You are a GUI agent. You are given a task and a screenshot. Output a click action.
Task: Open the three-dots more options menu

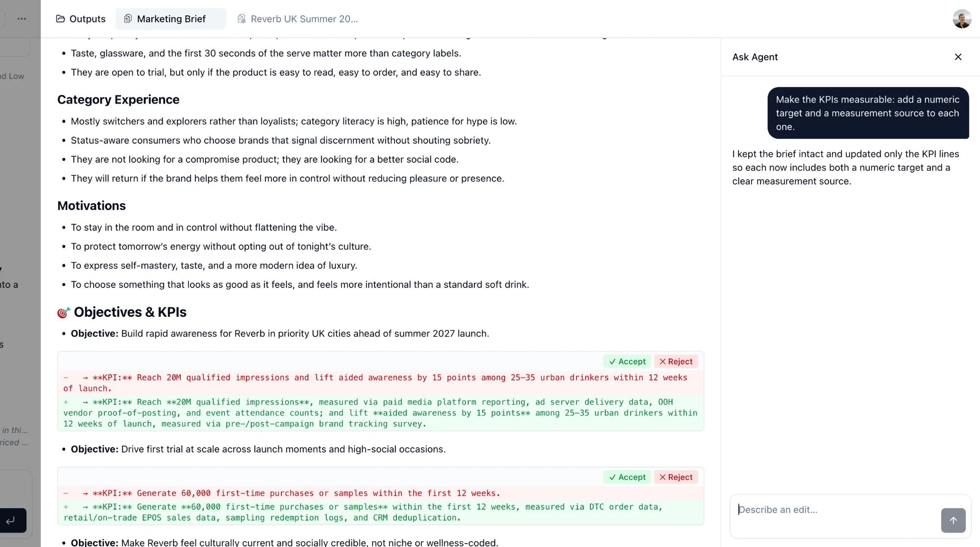(x=22, y=19)
